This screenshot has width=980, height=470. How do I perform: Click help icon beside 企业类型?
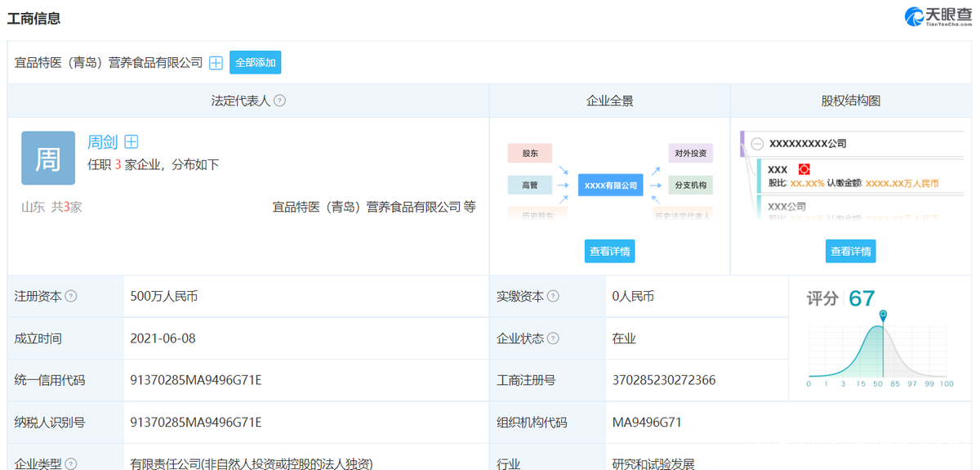[x=71, y=464]
